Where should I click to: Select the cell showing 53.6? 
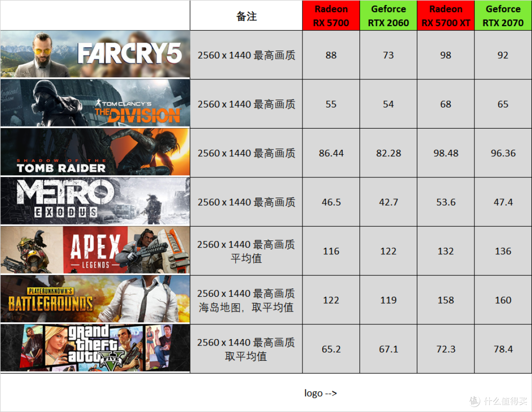(446, 202)
